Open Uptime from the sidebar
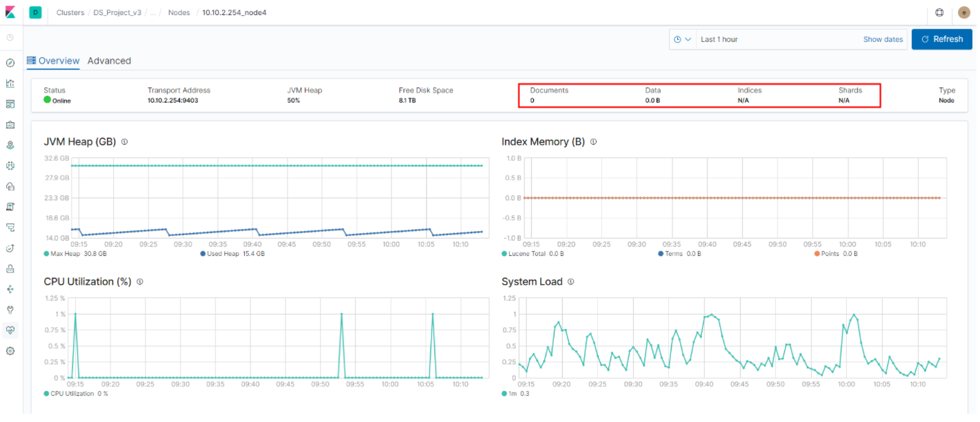 pyautogui.click(x=10, y=248)
